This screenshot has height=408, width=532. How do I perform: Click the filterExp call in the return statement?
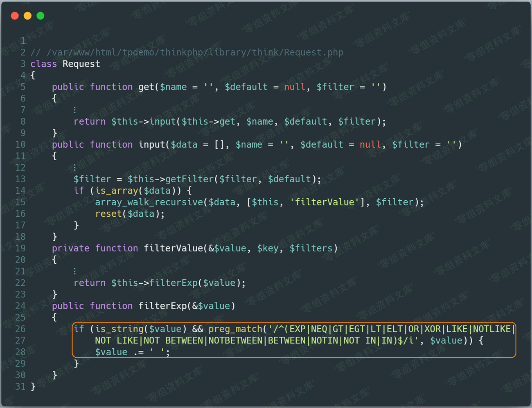coord(174,283)
